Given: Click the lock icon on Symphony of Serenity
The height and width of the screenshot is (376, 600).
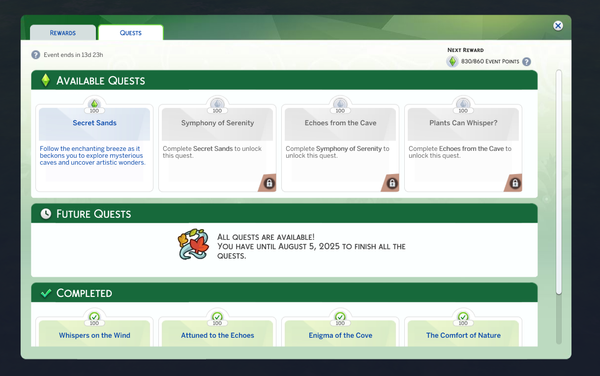Looking at the screenshot, I should pyautogui.click(x=269, y=183).
